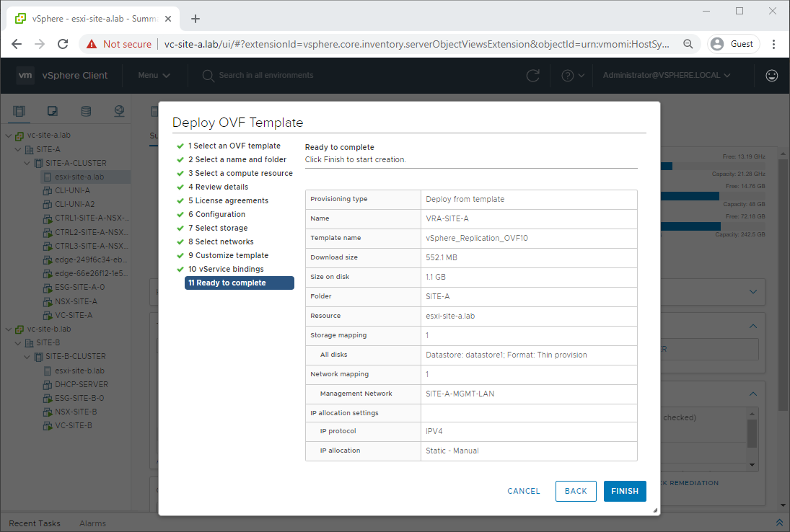Expand the bottom panel double-chevron icon
Viewport: 790px width, 532px height.
(779, 523)
